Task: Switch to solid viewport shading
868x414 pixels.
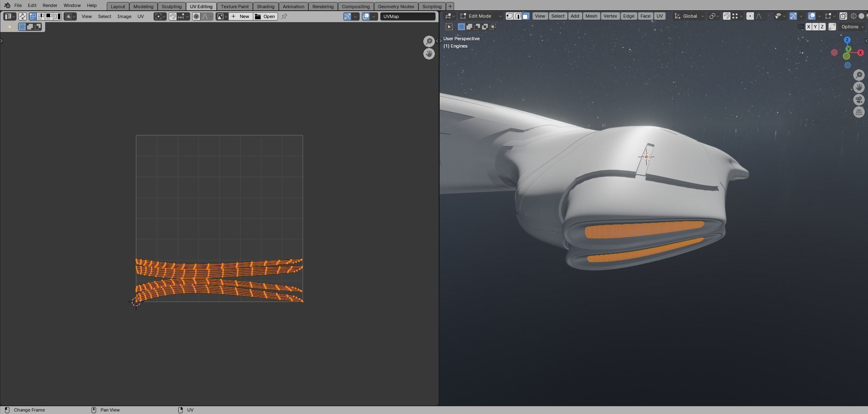Action: pos(861,16)
